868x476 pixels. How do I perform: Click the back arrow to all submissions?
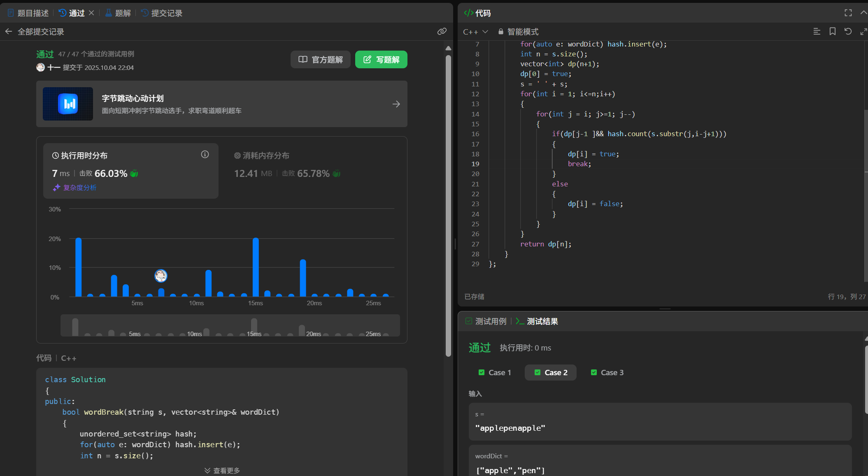click(x=9, y=32)
